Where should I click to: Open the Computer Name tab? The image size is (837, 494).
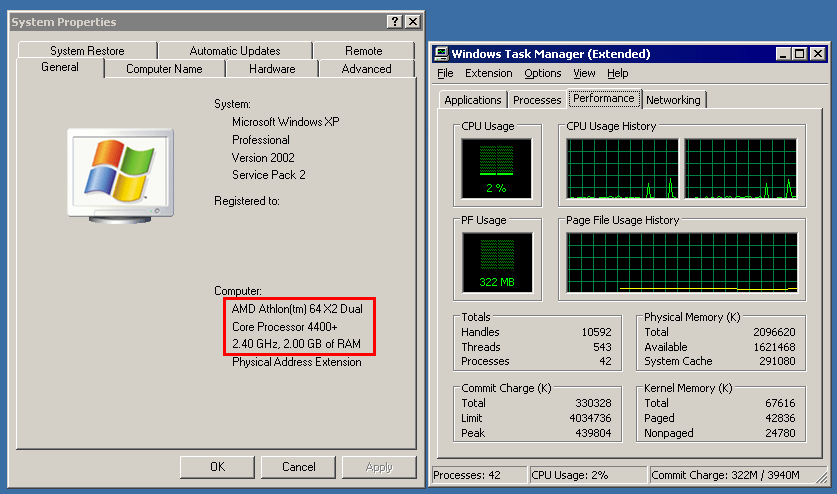point(164,69)
